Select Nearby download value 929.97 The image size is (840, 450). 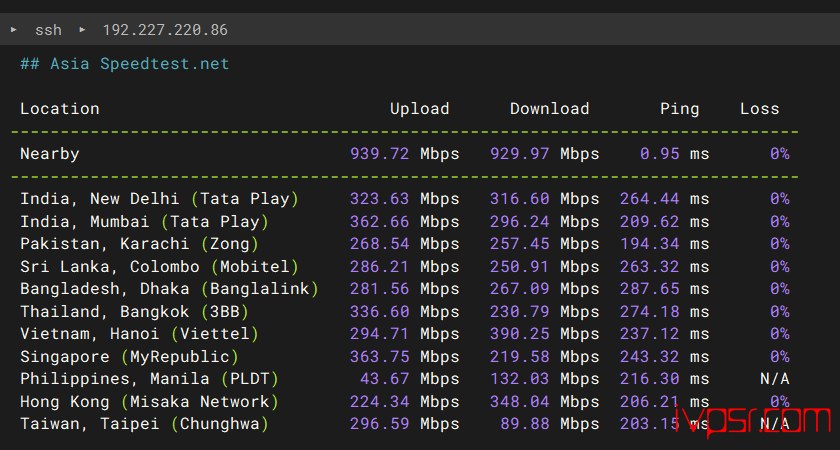tap(520, 154)
